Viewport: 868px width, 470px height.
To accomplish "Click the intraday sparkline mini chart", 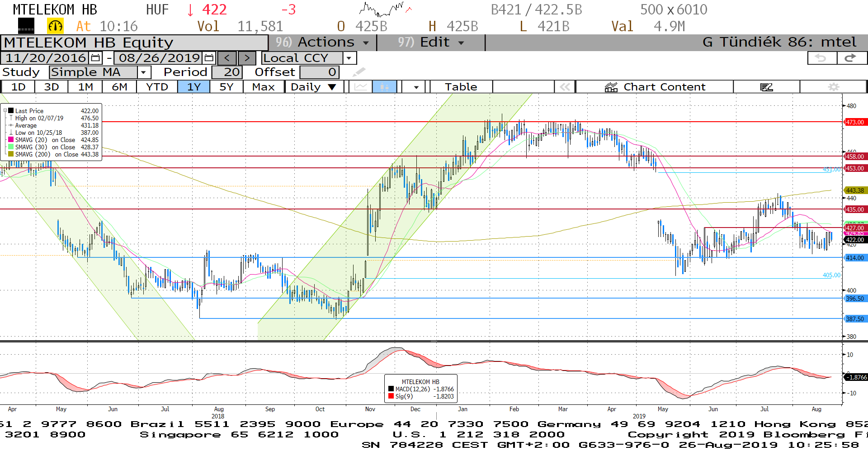I will point(385,9).
